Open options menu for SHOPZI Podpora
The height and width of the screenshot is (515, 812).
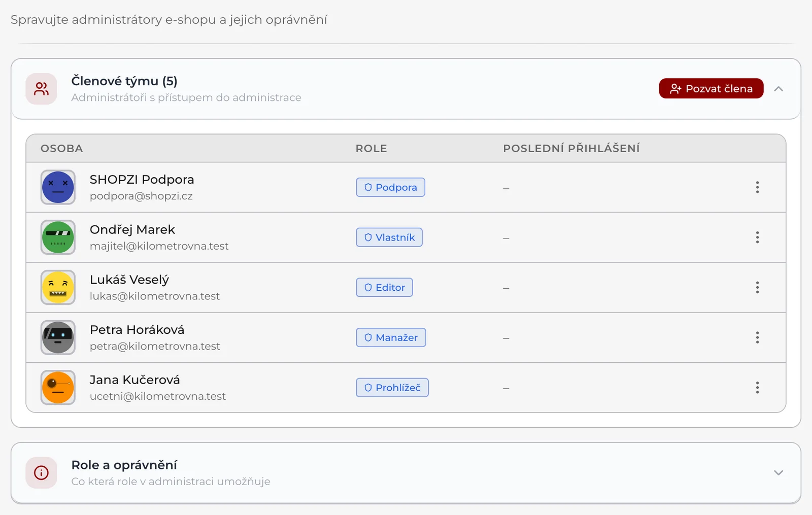757,187
